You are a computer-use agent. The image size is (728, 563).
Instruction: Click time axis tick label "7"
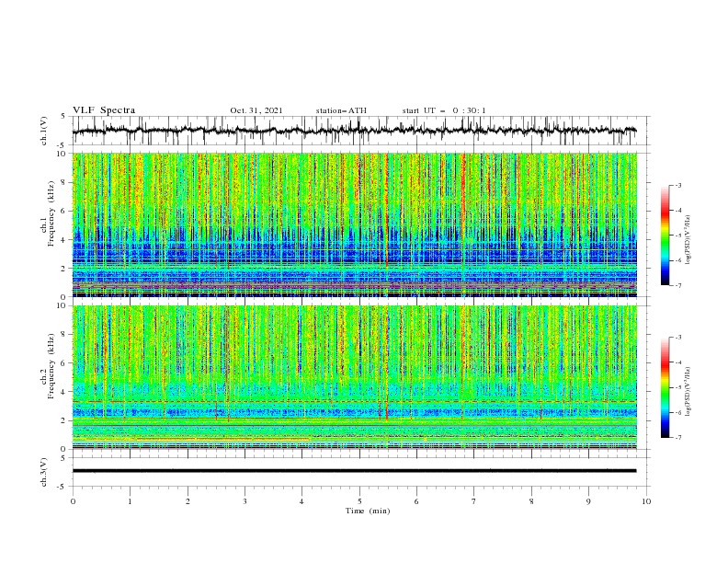(474, 501)
